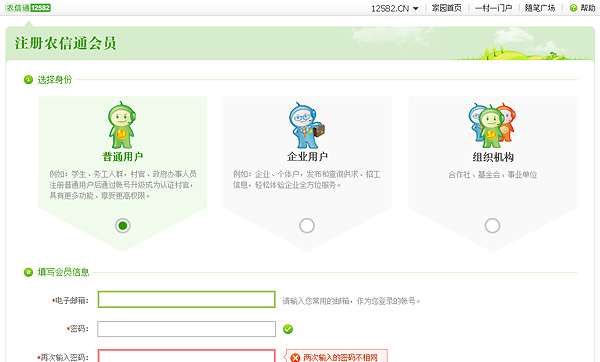Screen dimensions: 600x362
Task: Open the 一村一门户 link
Action: coord(494,8)
